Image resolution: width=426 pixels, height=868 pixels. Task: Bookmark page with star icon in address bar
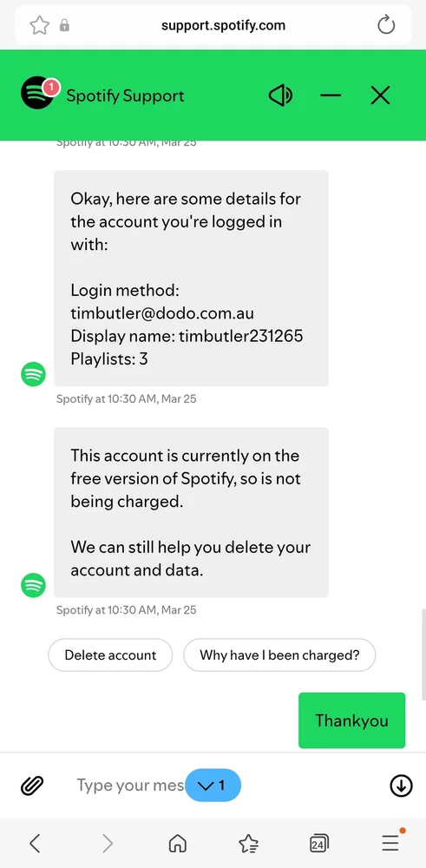[x=39, y=25]
